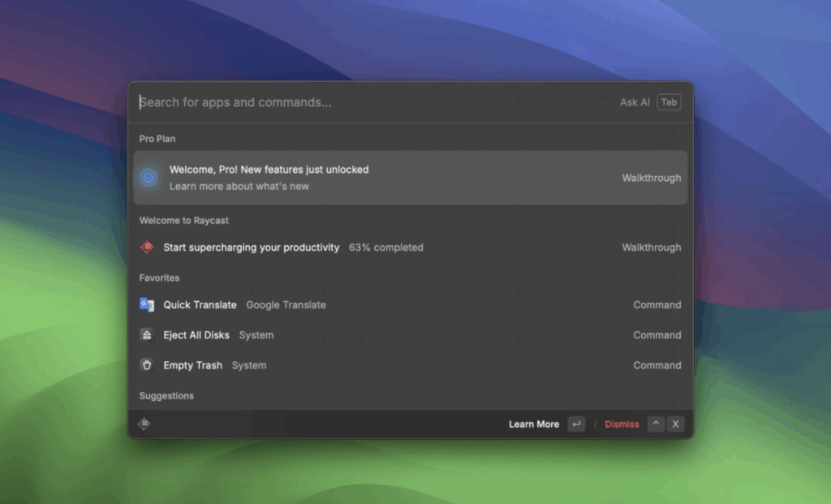Click the Favorites section header
Screen dimensions: 831x504
pyautogui.click(x=160, y=278)
